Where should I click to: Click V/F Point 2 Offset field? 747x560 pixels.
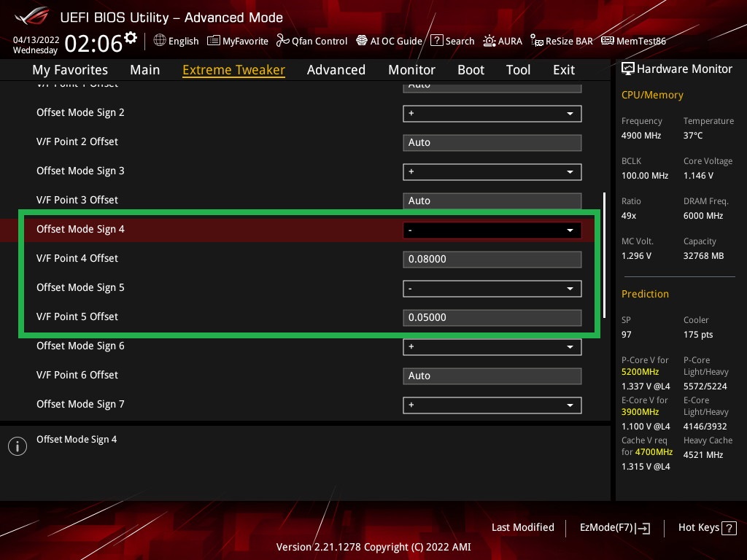492,142
